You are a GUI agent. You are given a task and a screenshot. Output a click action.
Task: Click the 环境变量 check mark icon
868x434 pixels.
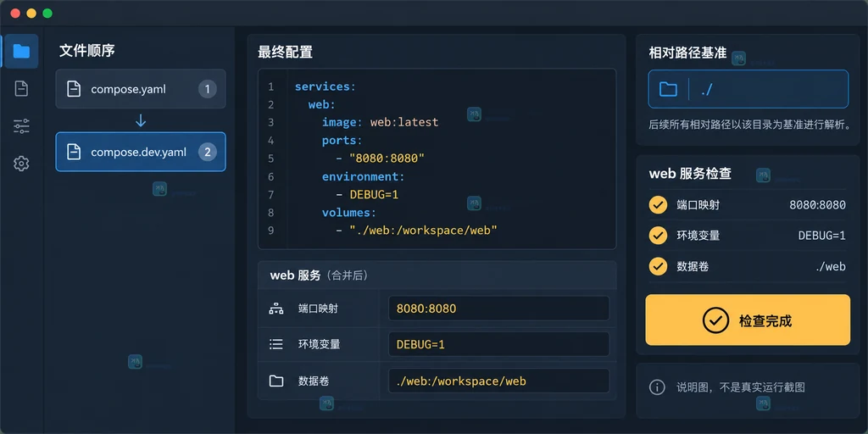(658, 236)
